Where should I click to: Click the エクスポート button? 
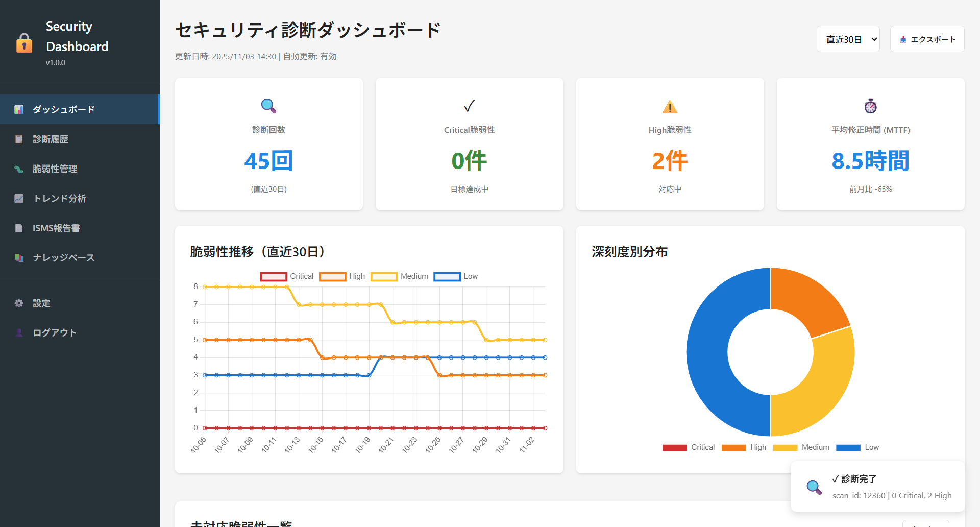[x=927, y=39]
